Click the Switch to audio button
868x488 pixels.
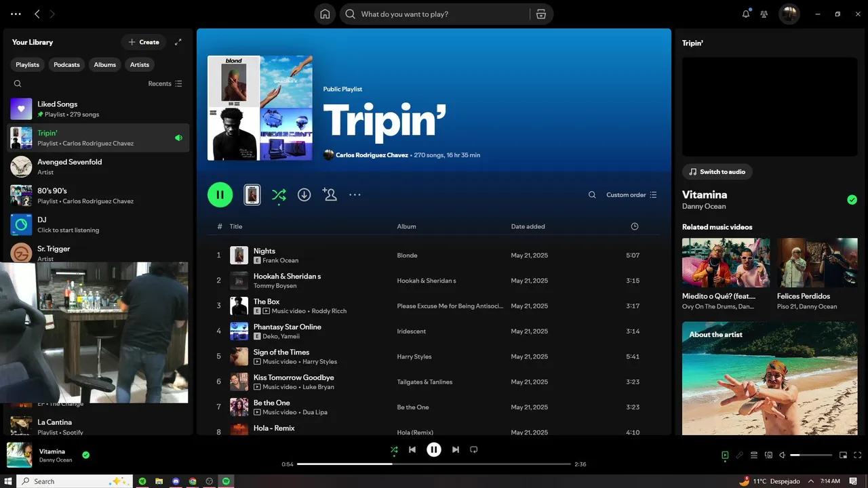(717, 171)
